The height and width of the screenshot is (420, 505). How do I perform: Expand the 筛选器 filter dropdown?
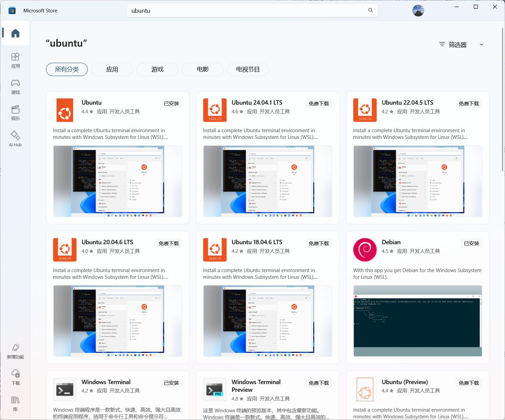[461, 45]
